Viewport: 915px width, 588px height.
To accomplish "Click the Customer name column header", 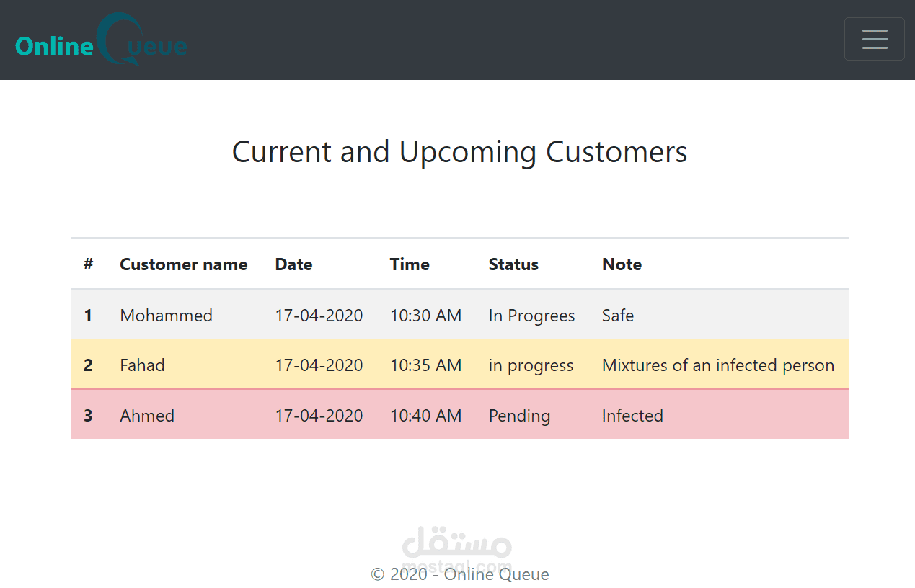I will (183, 264).
